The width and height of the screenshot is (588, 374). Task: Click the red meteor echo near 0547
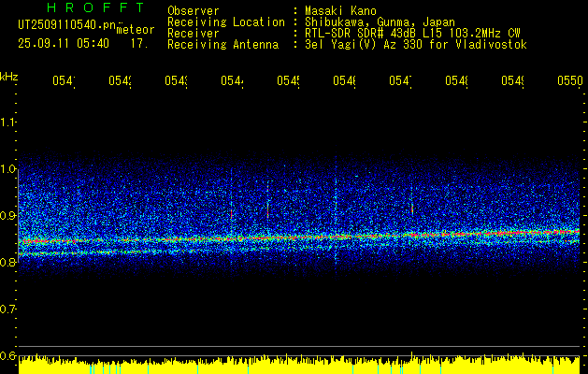point(412,209)
